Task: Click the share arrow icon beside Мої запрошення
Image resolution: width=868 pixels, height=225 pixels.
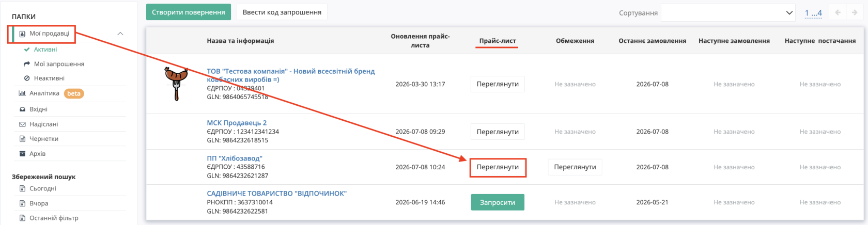Action: pos(27,64)
